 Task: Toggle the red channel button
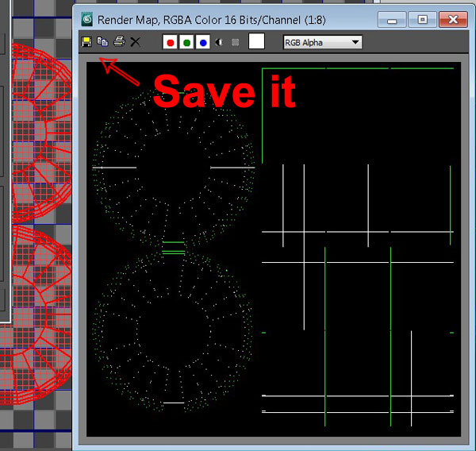pos(170,41)
